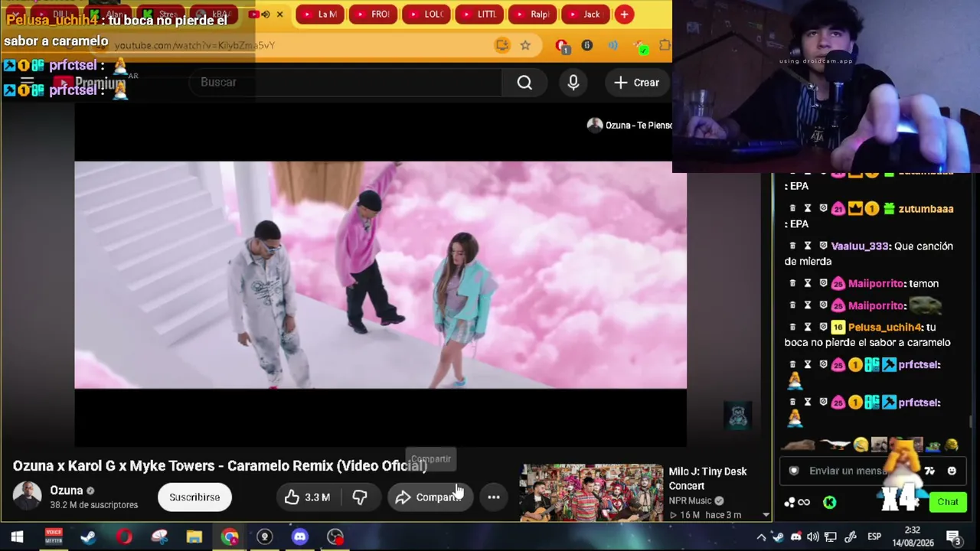Switch to the 'FROI' browser tab
The image size is (980, 551).
(x=373, y=14)
